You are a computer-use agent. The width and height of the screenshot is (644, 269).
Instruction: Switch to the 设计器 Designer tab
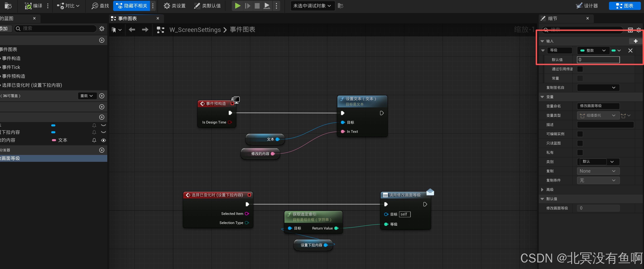pyautogui.click(x=587, y=6)
